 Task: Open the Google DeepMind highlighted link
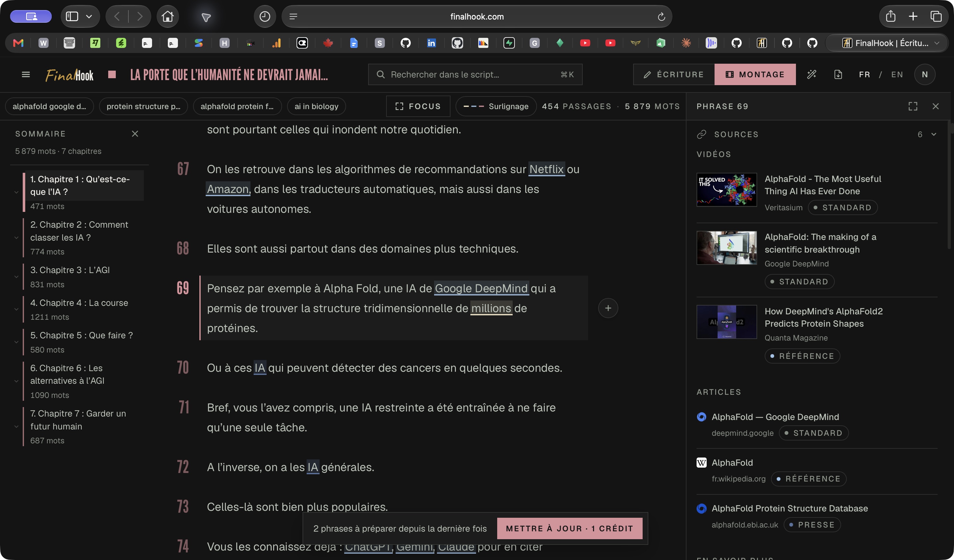pos(481,288)
